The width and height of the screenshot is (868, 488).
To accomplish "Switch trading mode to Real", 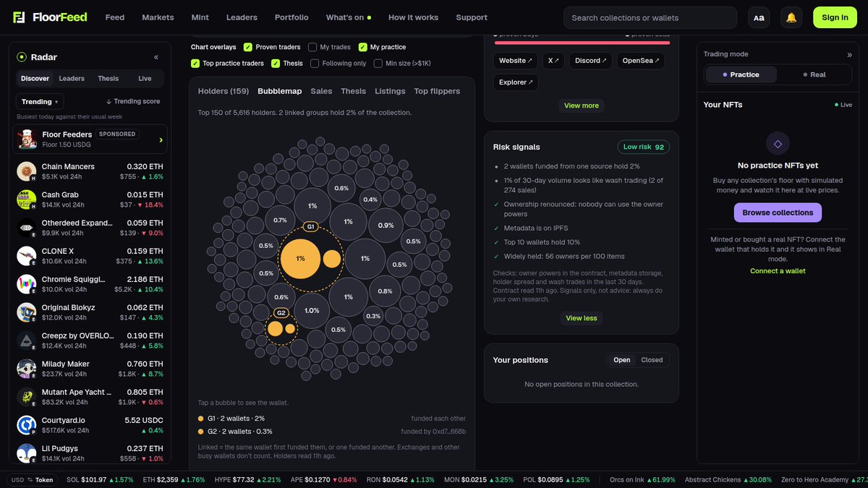I will (x=814, y=74).
